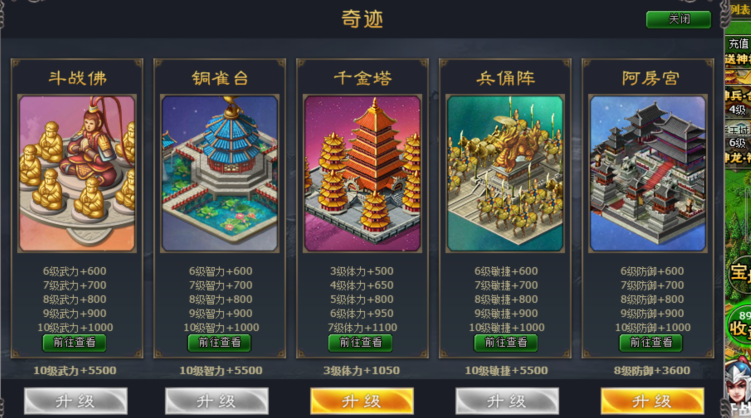The image size is (751, 418).
Task: Close the 奇迹 panel with 关闭
Action: [679, 20]
